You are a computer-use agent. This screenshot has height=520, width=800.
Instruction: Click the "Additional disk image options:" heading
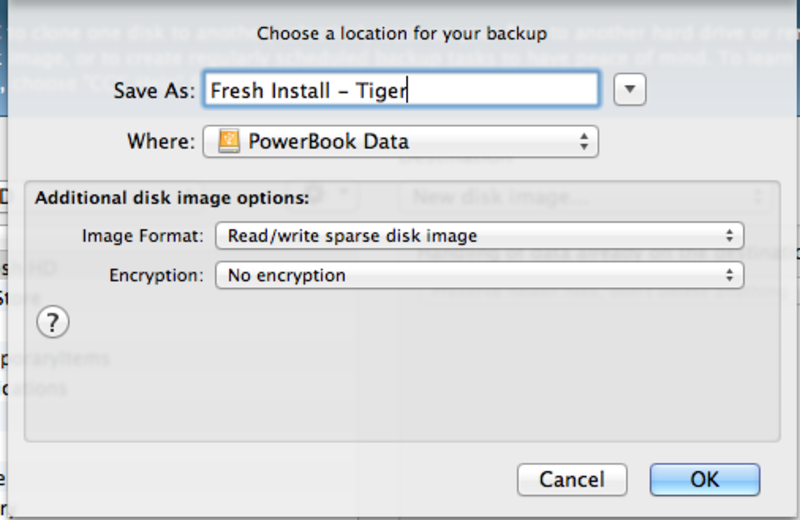172,198
